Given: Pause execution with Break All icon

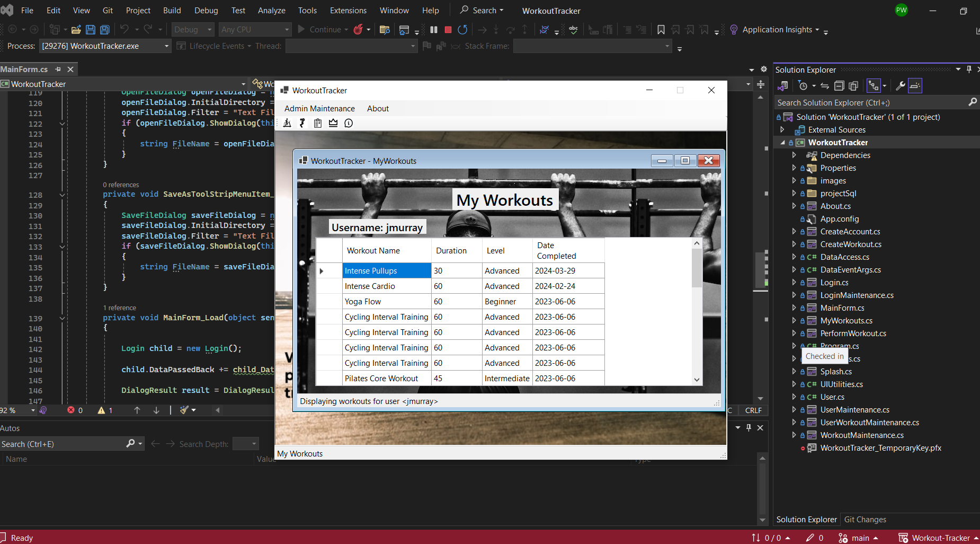Looking at the screenshot, I should click(x=434, y=30).
